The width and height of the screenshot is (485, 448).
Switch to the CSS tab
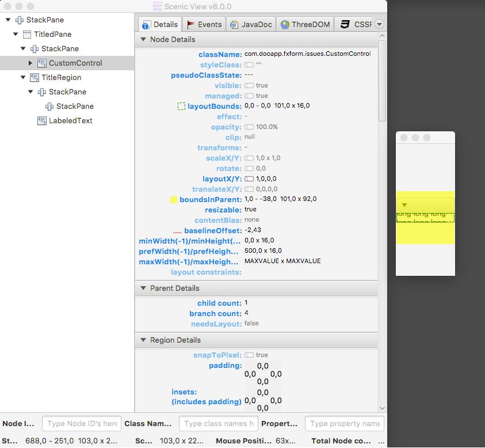click(x=354, y=24)
